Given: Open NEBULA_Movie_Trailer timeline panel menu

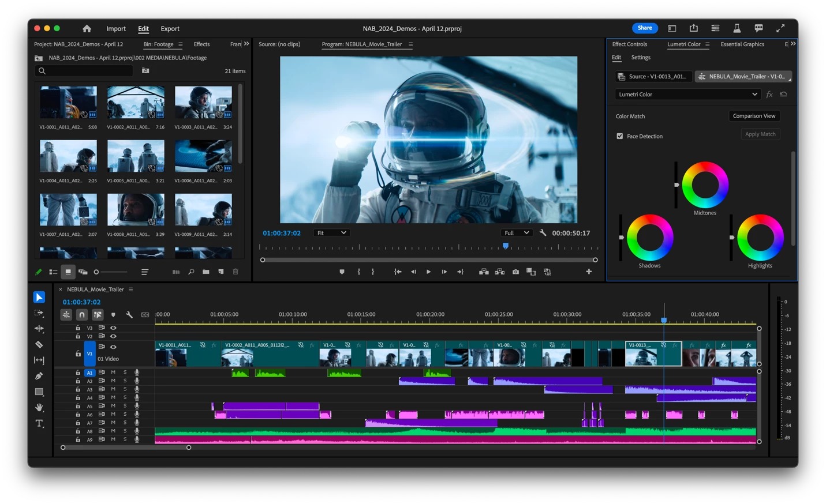Looking at the screenshot, I should click(131, 289).
